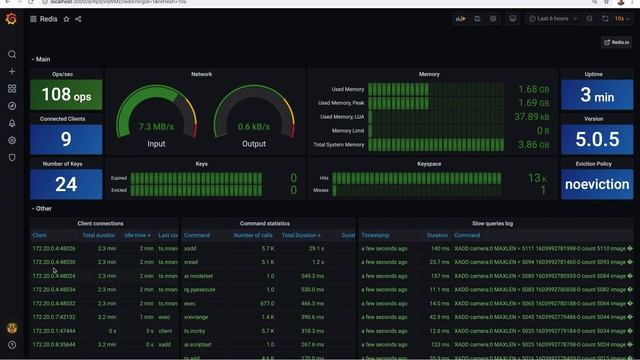Image resolution: width=640 pixels, height=360 pixels.
Task: Click the Expired keys bar gauge
Action: coord(196,178)
